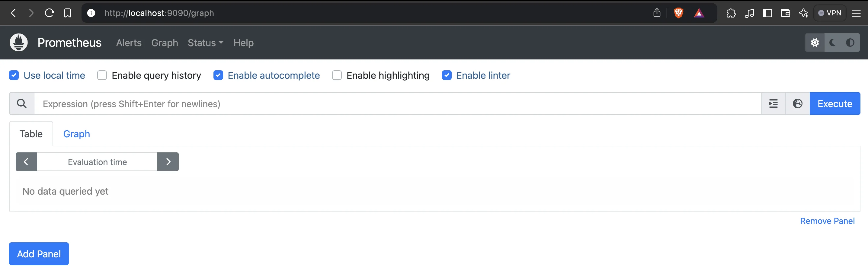Select the browser-preferred theme half-circle icon
The height and width of the screenshot is (277, 868).
(850, 43)
